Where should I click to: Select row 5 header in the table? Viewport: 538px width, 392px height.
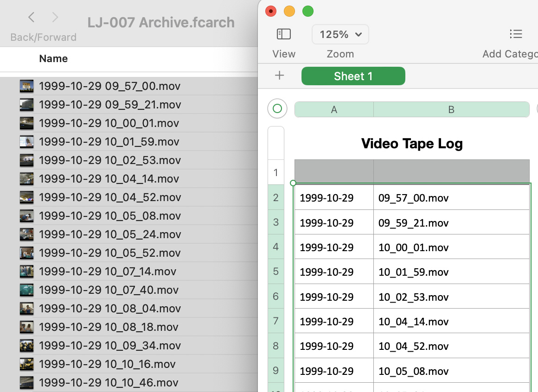click(276, 272)
